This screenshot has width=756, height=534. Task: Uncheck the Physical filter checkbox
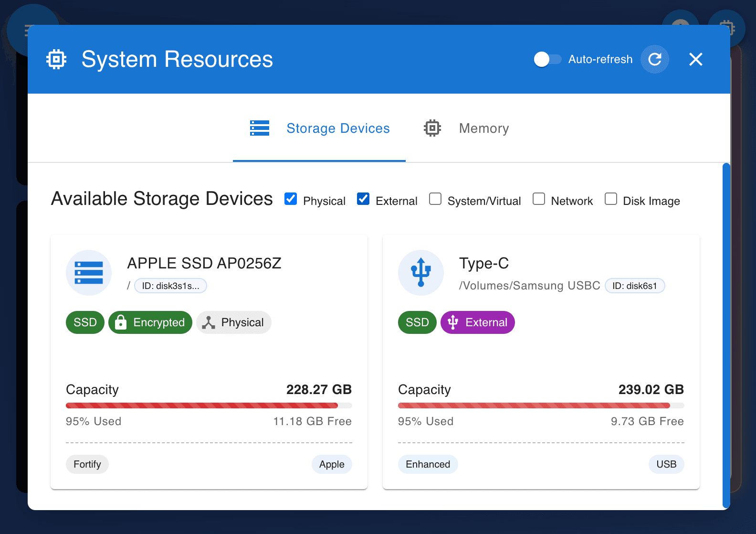coord(291,199)
